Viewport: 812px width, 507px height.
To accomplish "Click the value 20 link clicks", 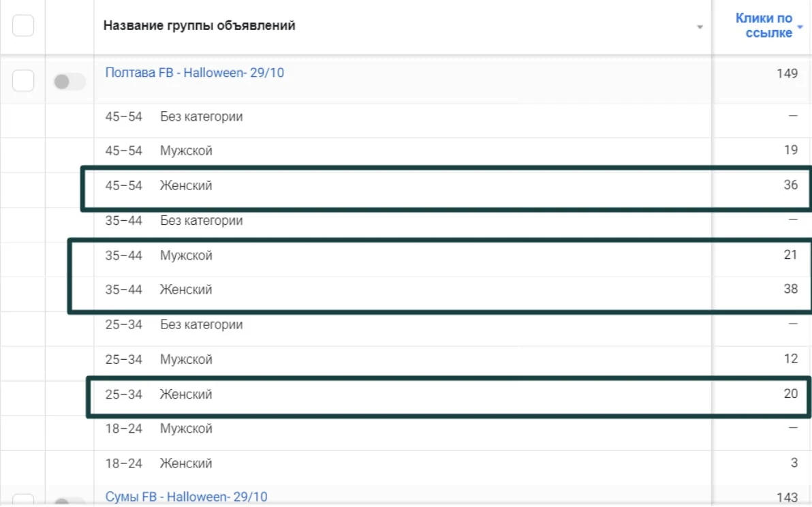I will tap(791, 394).
